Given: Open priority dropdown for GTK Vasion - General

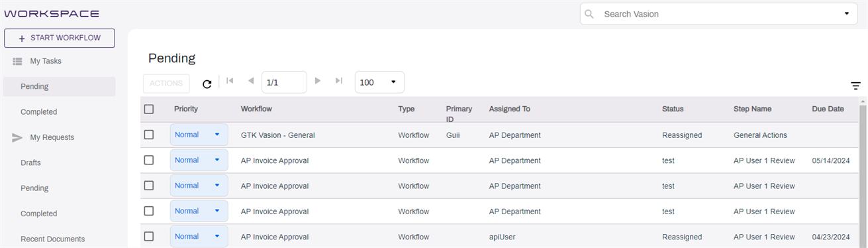Looking at the screenshot, I should pos(199,135).
